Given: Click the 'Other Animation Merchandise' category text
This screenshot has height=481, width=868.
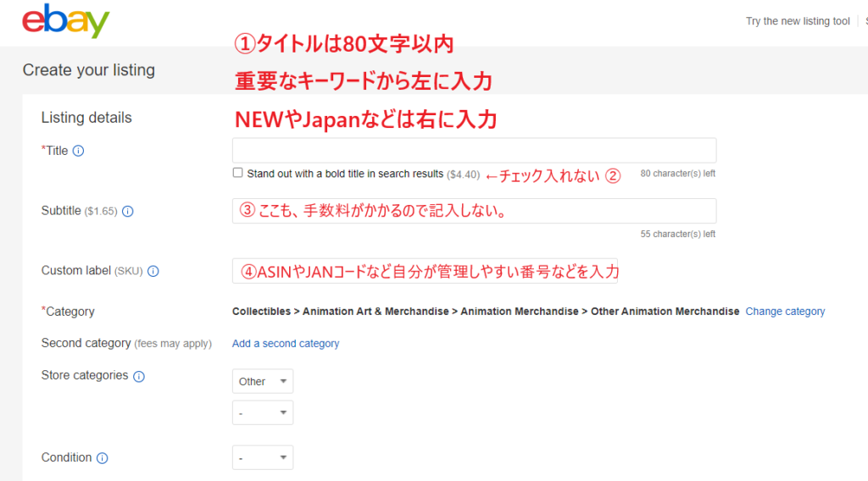Looking at the screenshot, I should (665, 312).
